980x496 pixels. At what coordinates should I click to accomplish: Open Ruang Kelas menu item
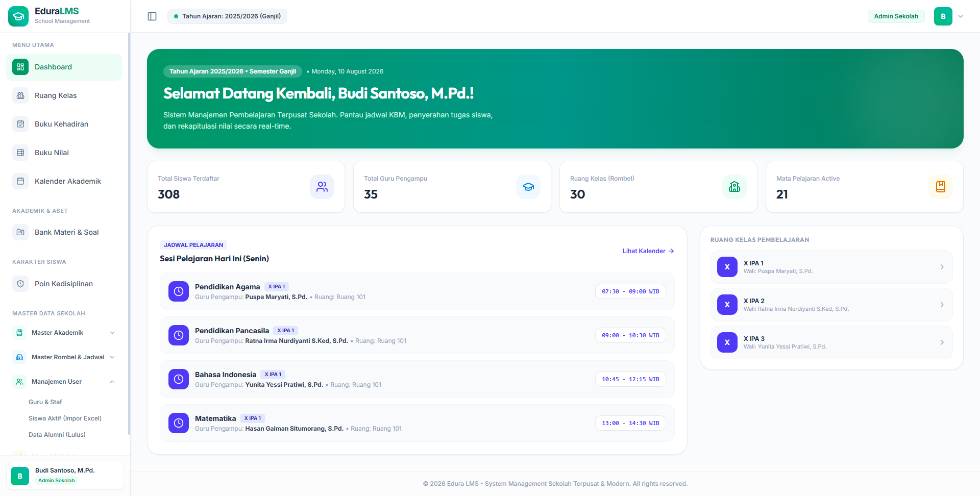[x=64, y=95]
